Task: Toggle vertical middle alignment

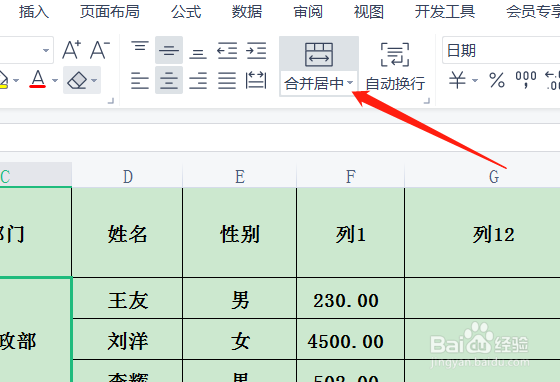Action: pyautogui.click(x=169, y=50)
